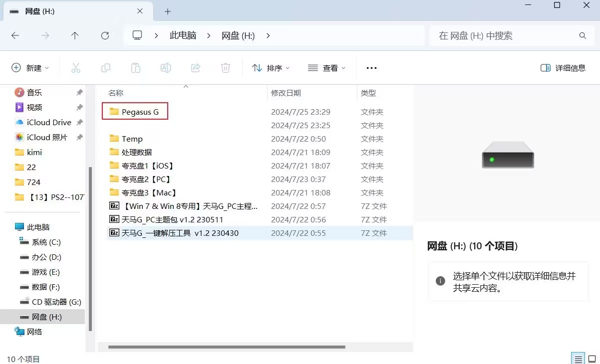Switch to details list view icon in the status bar
The width and height of the screenshot is (600, 364).
click(578, 359)
